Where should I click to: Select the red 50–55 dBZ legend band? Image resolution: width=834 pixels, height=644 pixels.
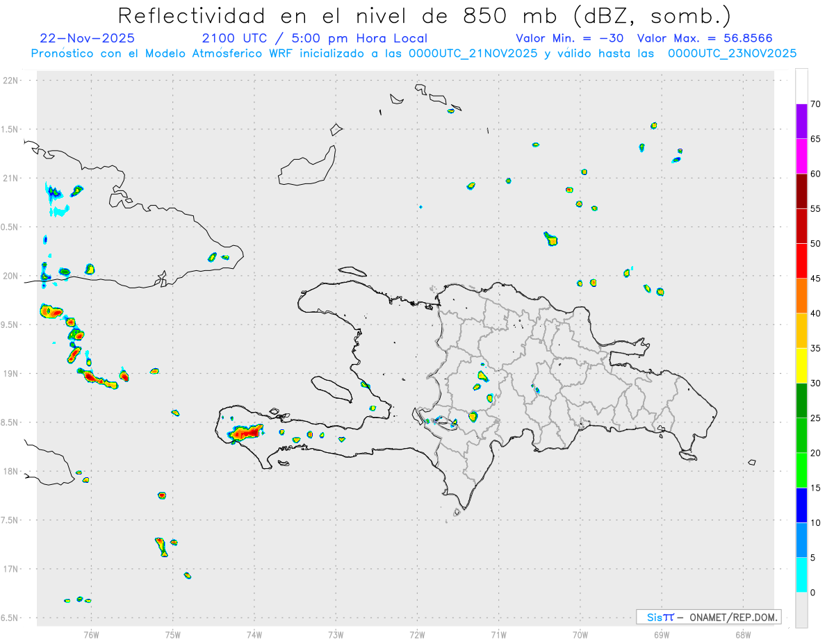coord(801,226)
